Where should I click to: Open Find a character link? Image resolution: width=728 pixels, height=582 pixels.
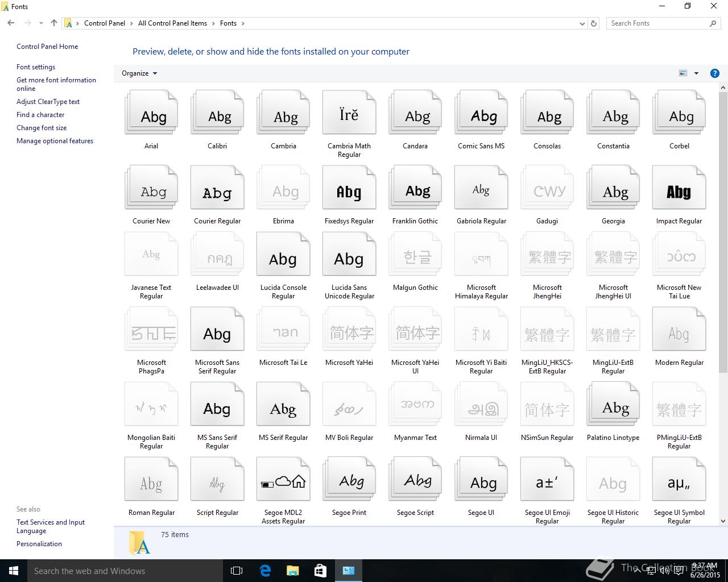(40, 115)
